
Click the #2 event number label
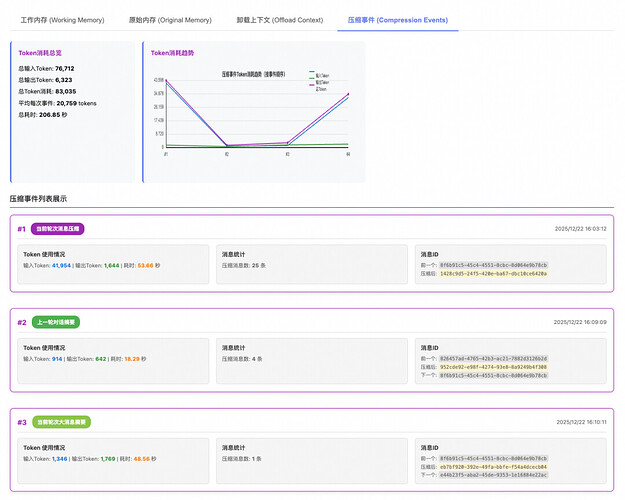[x=21, y=323]
